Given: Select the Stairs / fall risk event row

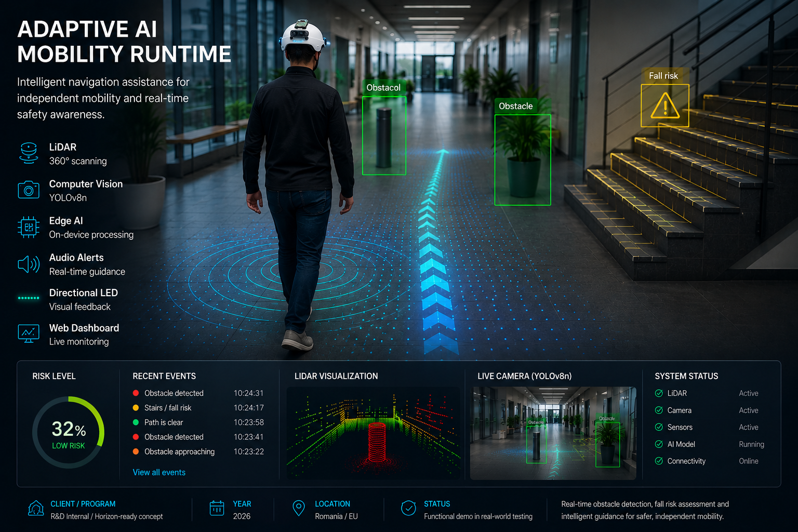Looking at the screenshot, I should pyautogui.click(x=198, y=408).
